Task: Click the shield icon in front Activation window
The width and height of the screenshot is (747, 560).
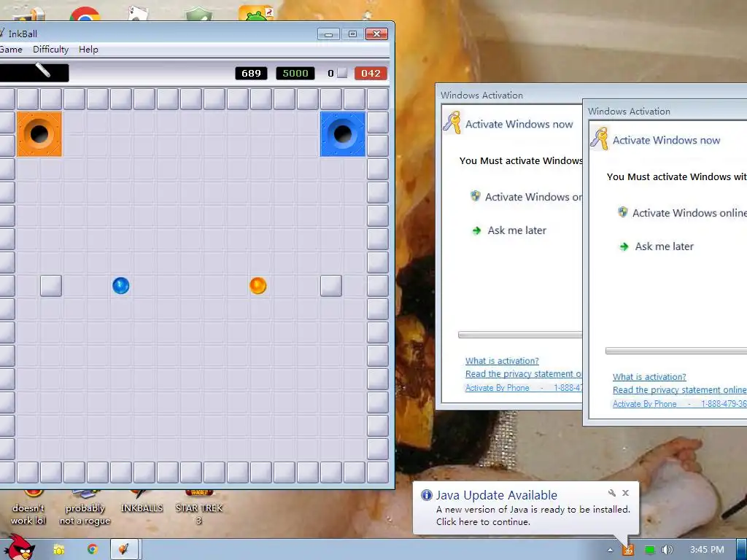Action: pyautogui.click(x=623, y=212)
